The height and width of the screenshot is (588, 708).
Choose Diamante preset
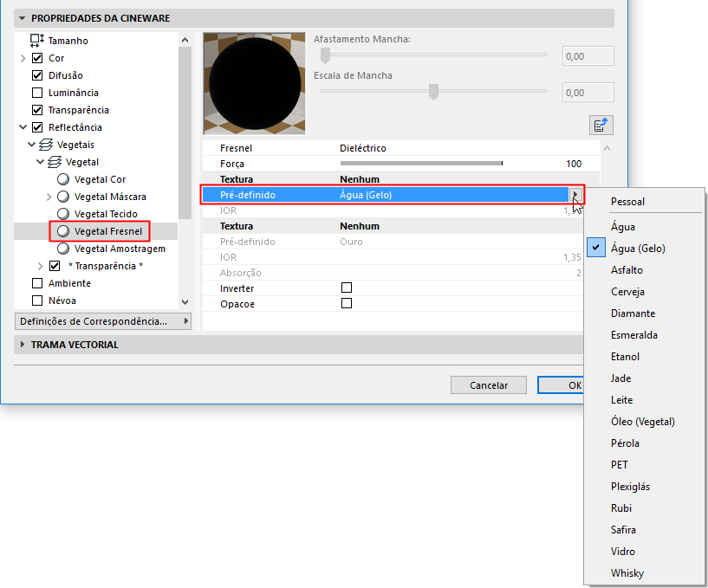pyautogui.click(x=633, y=313)
